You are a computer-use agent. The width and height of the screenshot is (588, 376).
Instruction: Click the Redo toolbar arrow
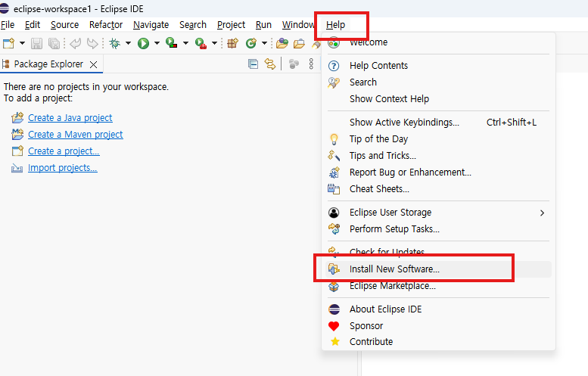click(92, 43)
